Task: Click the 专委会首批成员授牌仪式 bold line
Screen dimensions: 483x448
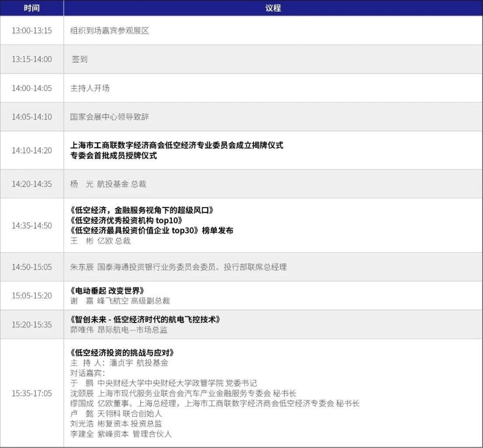Action: pos(113,156)
